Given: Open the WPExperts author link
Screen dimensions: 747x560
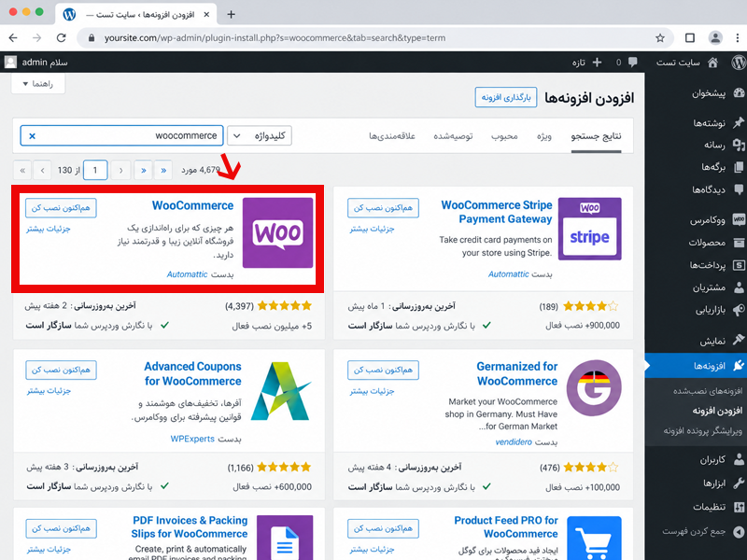Looking at the screenshot, I should point(192,439).
